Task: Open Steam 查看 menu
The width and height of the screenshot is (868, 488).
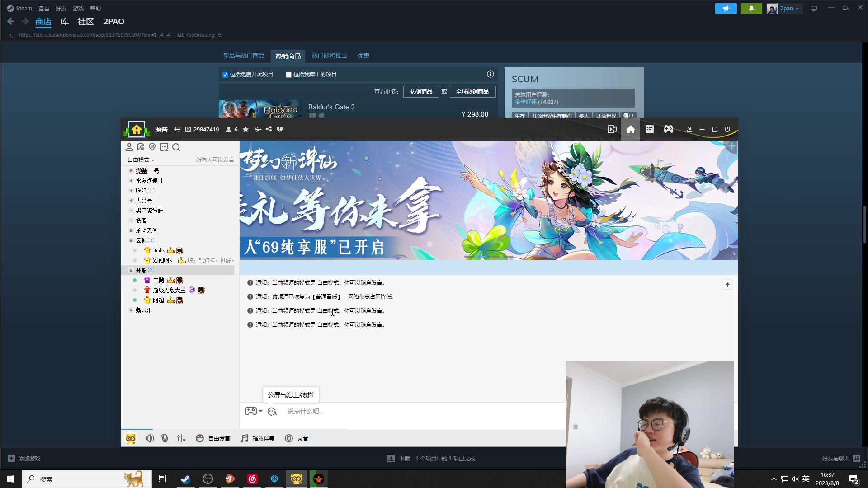Action: click(x=44, y=9)
